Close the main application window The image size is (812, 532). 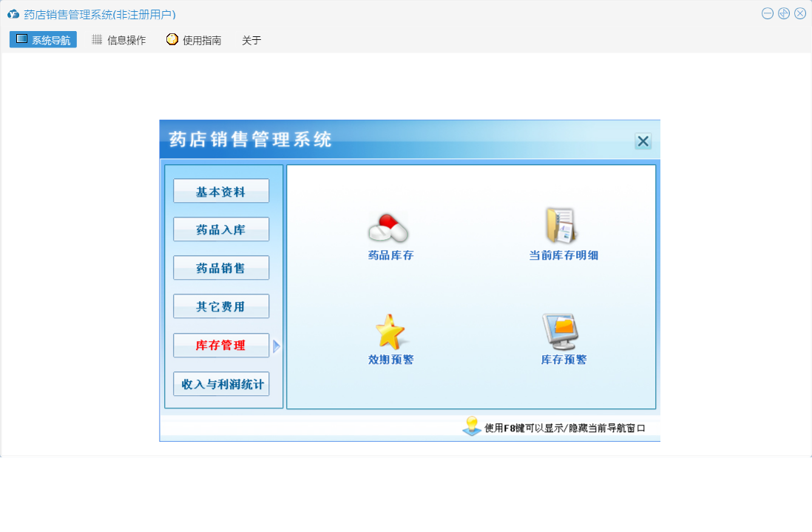(800, 13)
